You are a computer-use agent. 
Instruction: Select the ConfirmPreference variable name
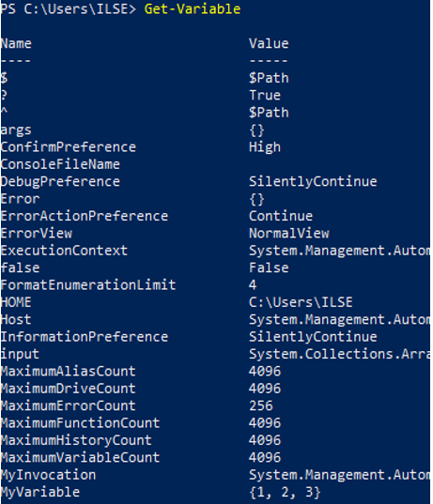69,147
